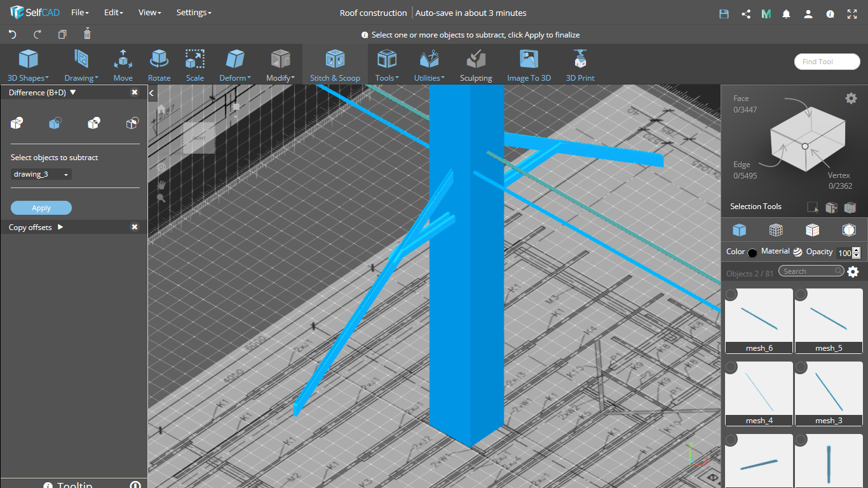Viewport: 868px width, 488px height.
Task: Click the delete trash icon
Action: click(x=88, y=34)
